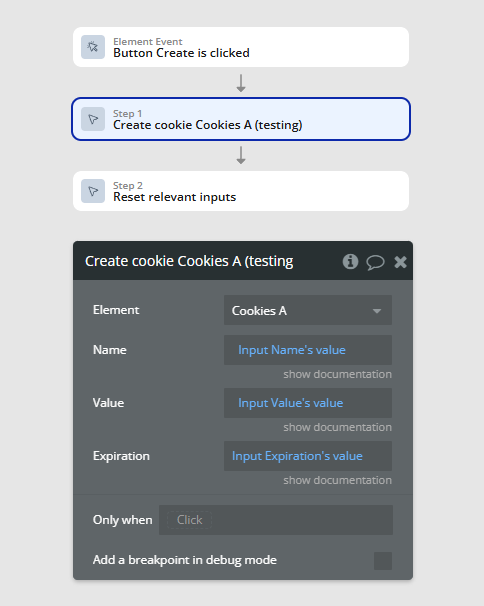Click the Only when Click placeholder
The width and height of the screenshot is (484, 606).
189,520
